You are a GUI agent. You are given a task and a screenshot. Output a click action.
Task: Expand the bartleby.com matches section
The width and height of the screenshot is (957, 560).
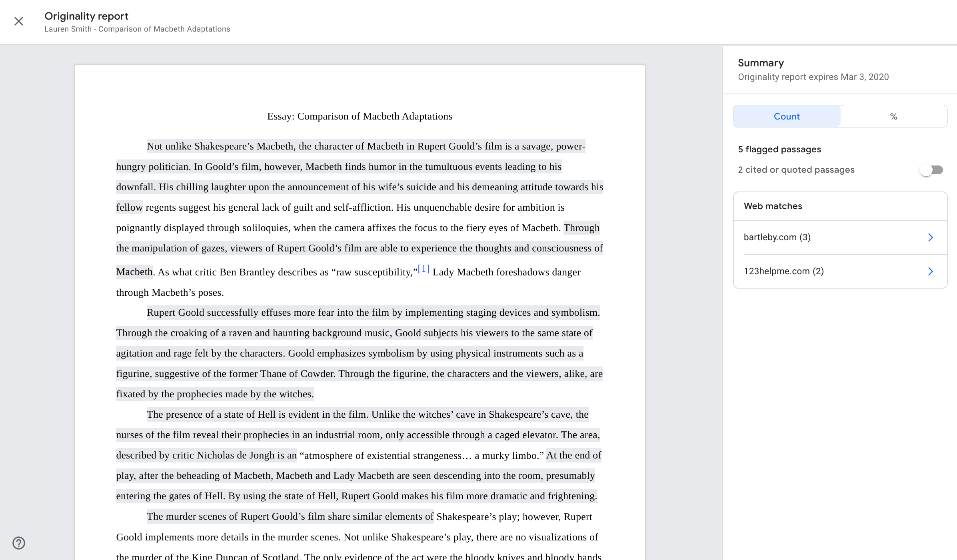coord(930,237)
